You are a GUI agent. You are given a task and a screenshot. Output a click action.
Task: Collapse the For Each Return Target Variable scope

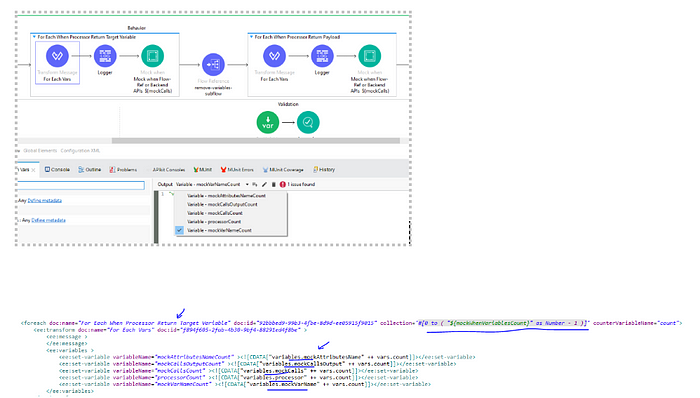coord(34,37)
